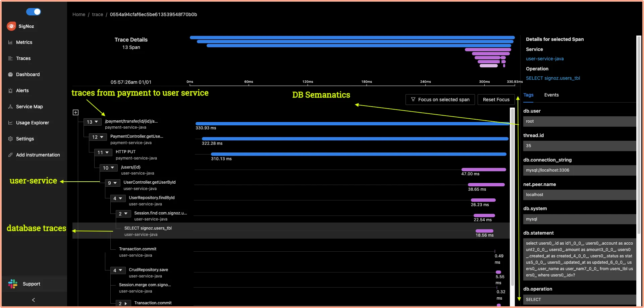
Task: Switch to the Tags tab
Action: pyautogui.click(x=528, y=95)
